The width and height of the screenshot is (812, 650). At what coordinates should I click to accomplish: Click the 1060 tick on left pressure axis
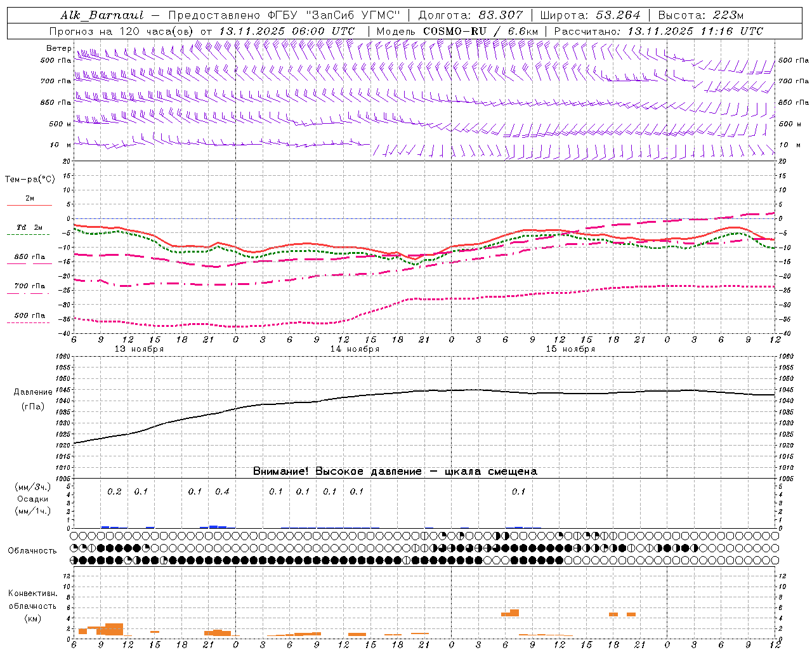63,357
